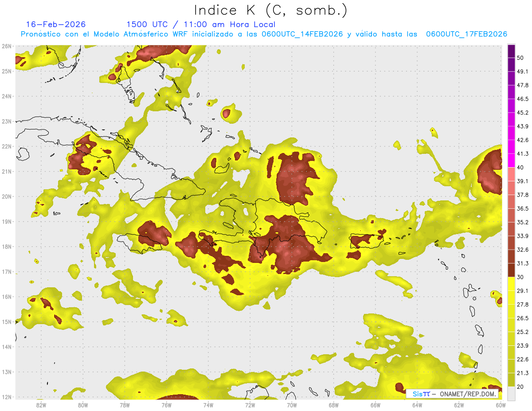Click the "66W" longitude label

[x=376, y=405]
